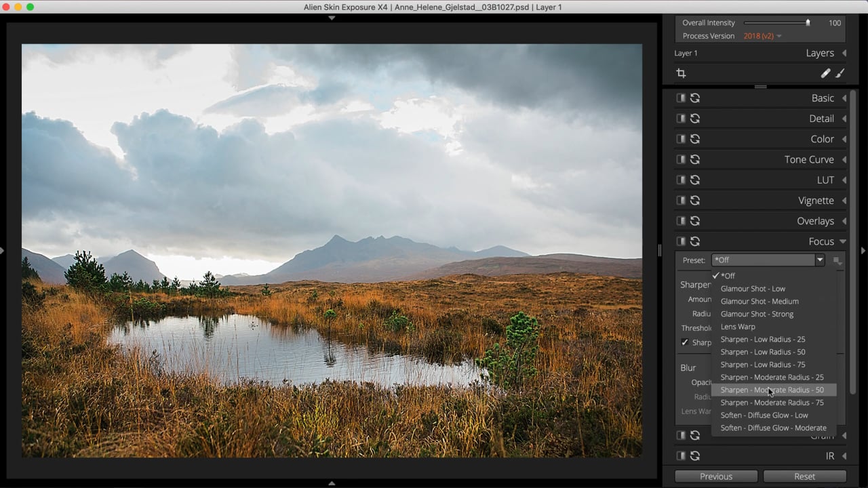Reset the IR panel settings

click(x=695, y=456)
